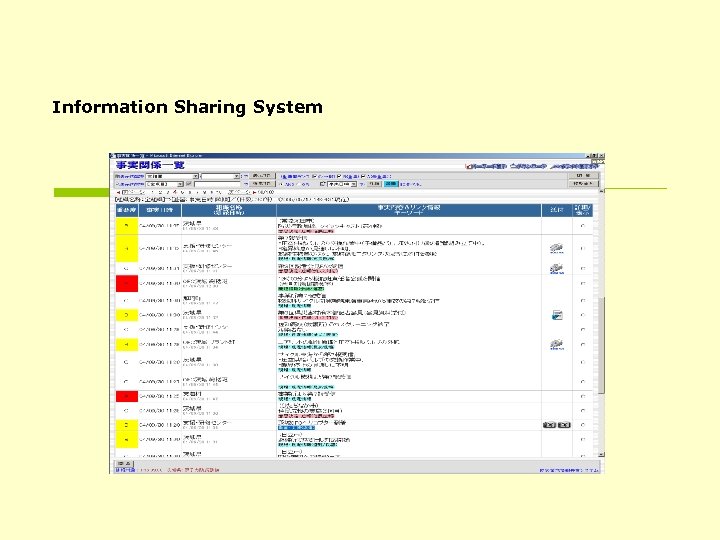The image size is (720, 540).
Task: Open attachment icon in the tallest yellow-flagged row
Action: coord(557,248)
